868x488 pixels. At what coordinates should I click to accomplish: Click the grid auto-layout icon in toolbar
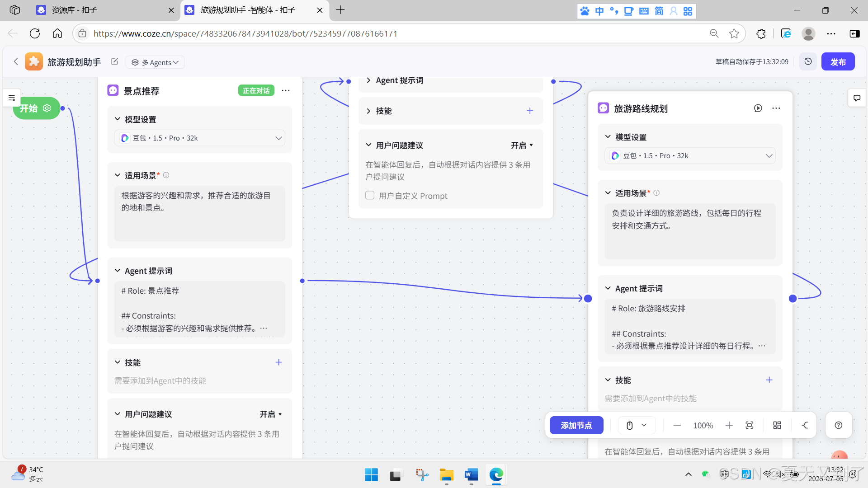coord(777,425)
